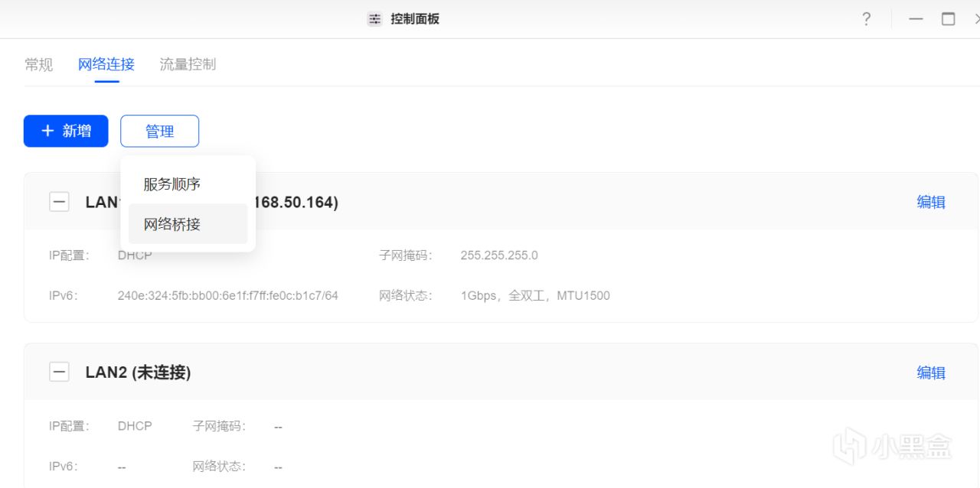The height and width of the screenshot is (488, 980).
Task: Click the LAN2 (未连接) heading
Action: [x=138, y=373]
